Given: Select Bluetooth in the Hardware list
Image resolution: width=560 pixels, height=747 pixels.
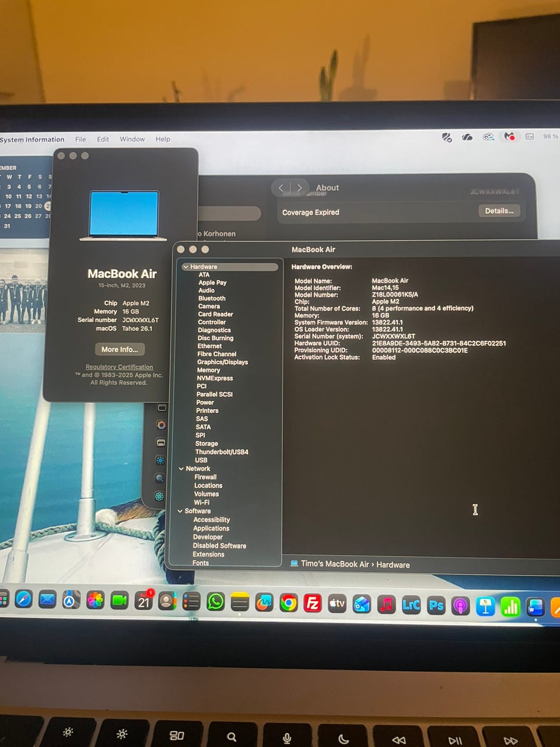Looking at the screenshot, I should 212,298.
